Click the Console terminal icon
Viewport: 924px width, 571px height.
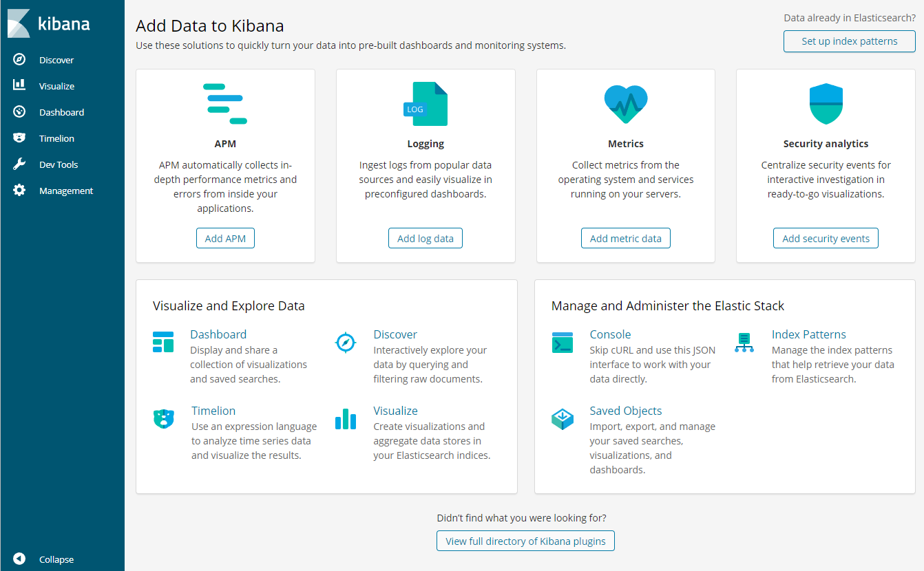563,343
